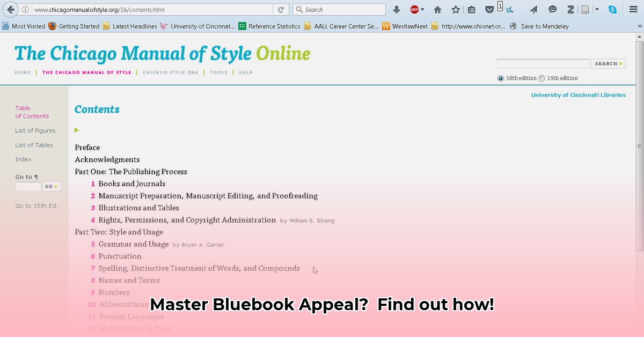Screen dimensions: 644x337
Task: Open THE CHICAGO MANUAL OF STYLE menu item
Action: 87,72
